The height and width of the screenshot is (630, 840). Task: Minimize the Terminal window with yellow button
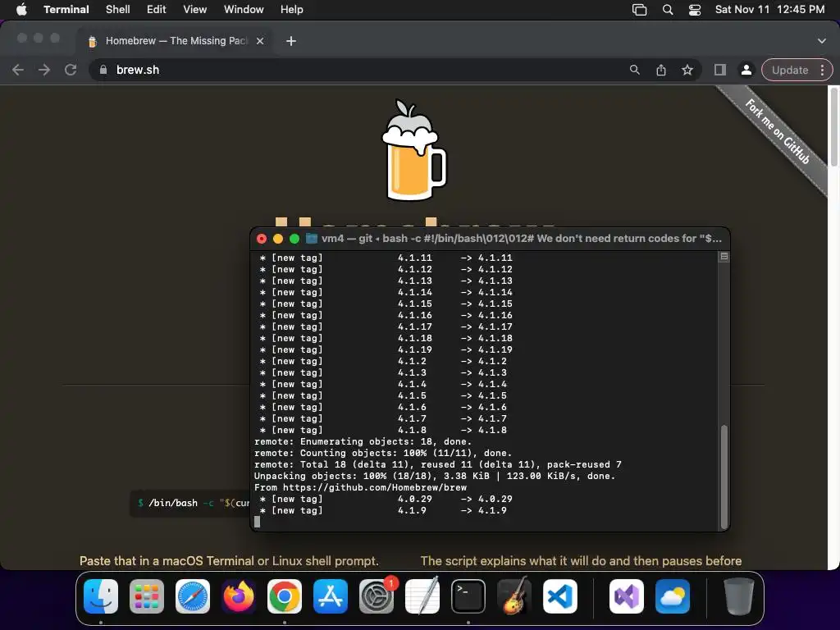pyautogui.click(x=278, y=239)
